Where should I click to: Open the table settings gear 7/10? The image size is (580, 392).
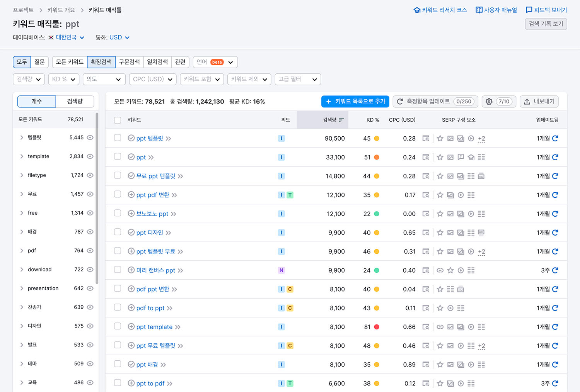(x=499, y=101)
